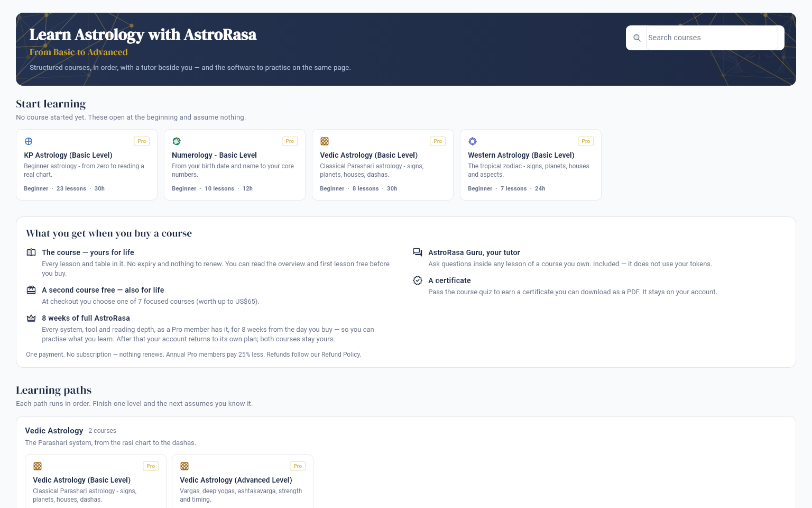Click 'Beginner · 8 lessons · 30h' details
This screenshot has width=812, height=508.
[358, 188]
